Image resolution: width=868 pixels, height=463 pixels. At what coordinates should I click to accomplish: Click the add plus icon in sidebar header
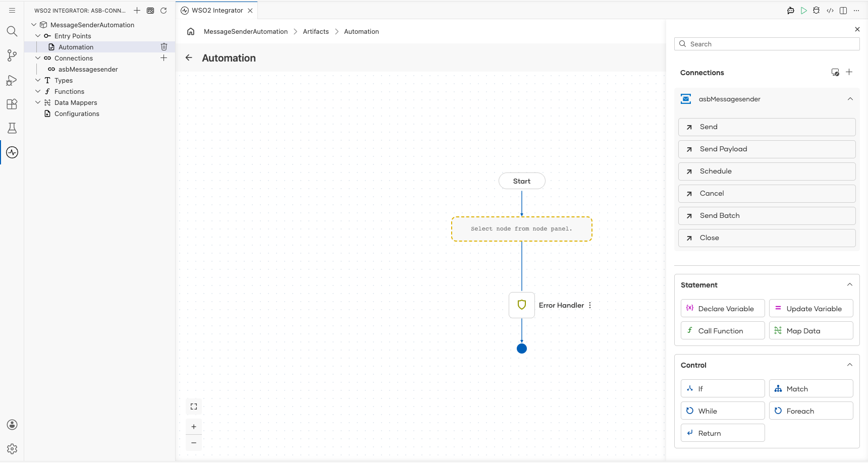(x=137, y=10)
